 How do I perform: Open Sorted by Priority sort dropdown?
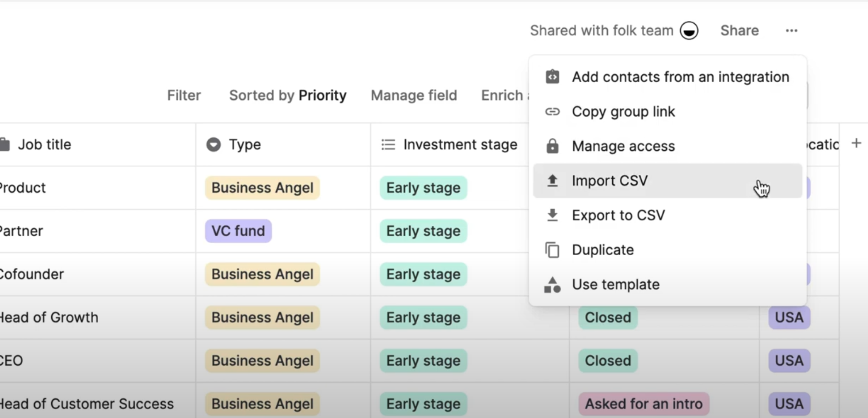coord(287,96)
